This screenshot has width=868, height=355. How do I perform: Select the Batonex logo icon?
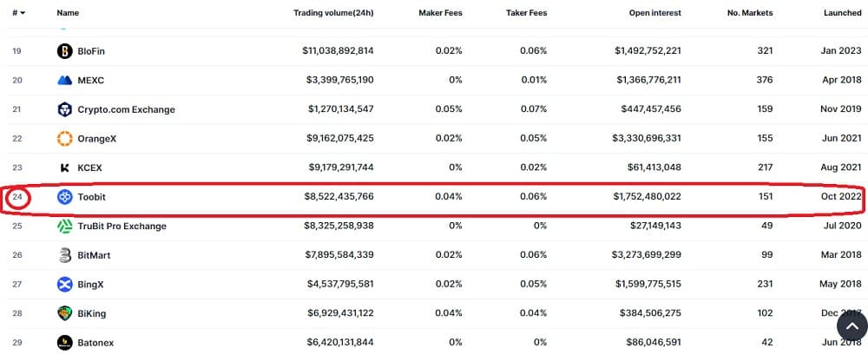pos(65,343)
